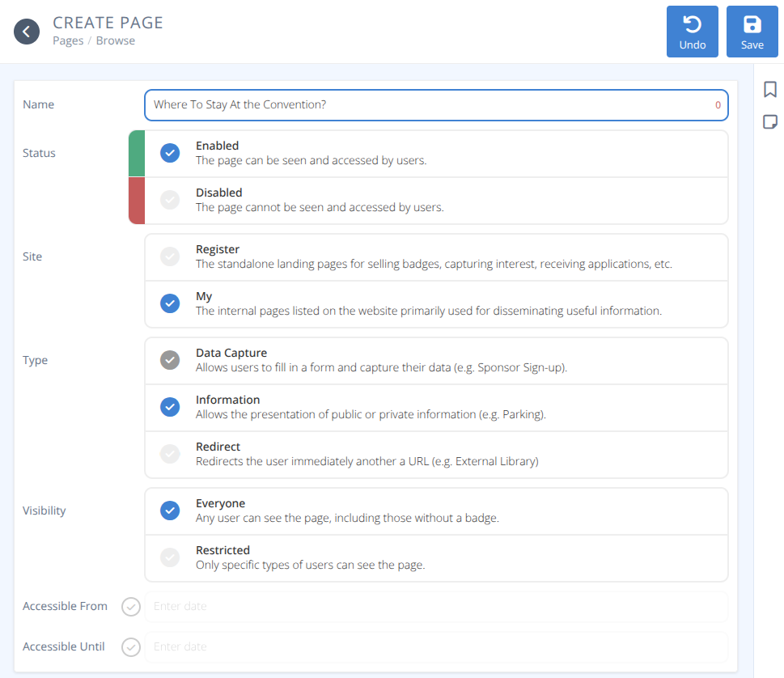
Task: Click the Undo arrow icon
Action: point(692,24)
